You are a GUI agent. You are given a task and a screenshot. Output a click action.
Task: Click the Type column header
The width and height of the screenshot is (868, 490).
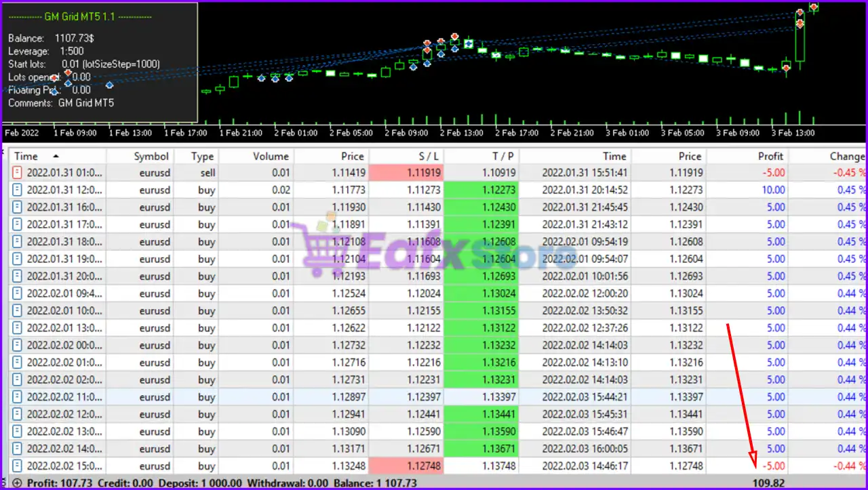[202, 156]
